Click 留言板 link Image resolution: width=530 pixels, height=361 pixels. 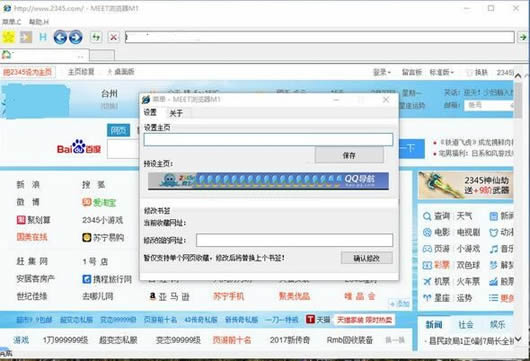click(x=411, y=72)
